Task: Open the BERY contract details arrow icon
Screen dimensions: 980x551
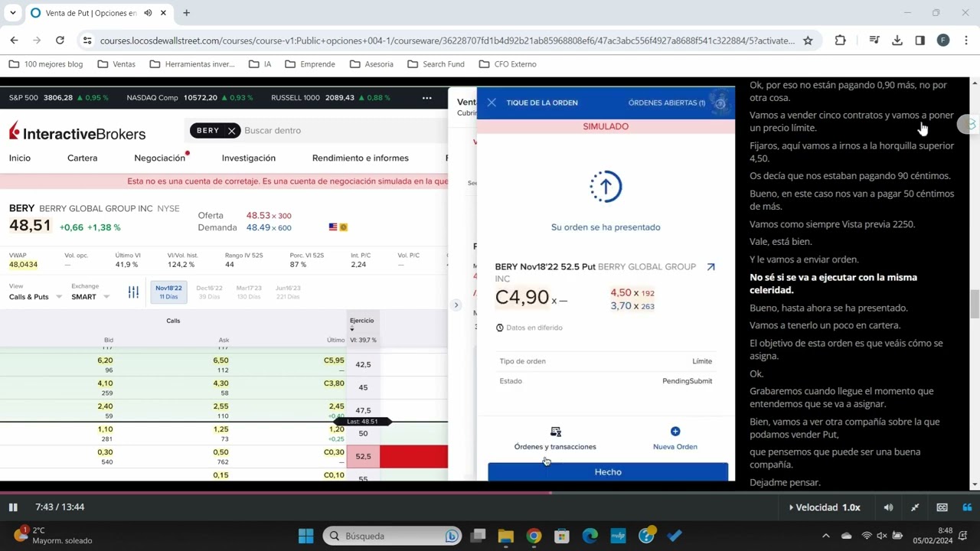Action: click(x=710, y=267)
